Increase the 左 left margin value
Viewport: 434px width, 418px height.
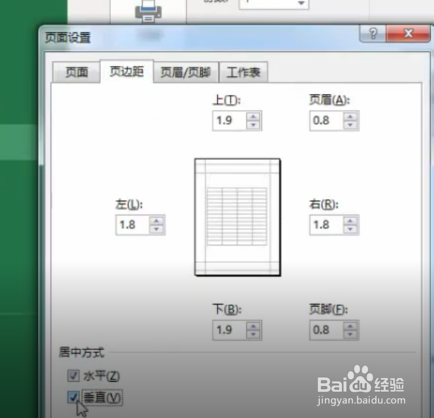(156, 221)
